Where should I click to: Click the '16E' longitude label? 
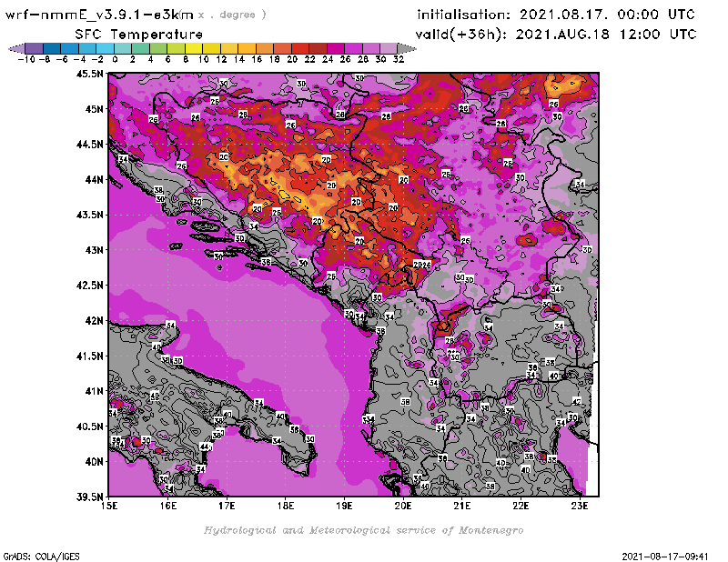coord(168,506)
